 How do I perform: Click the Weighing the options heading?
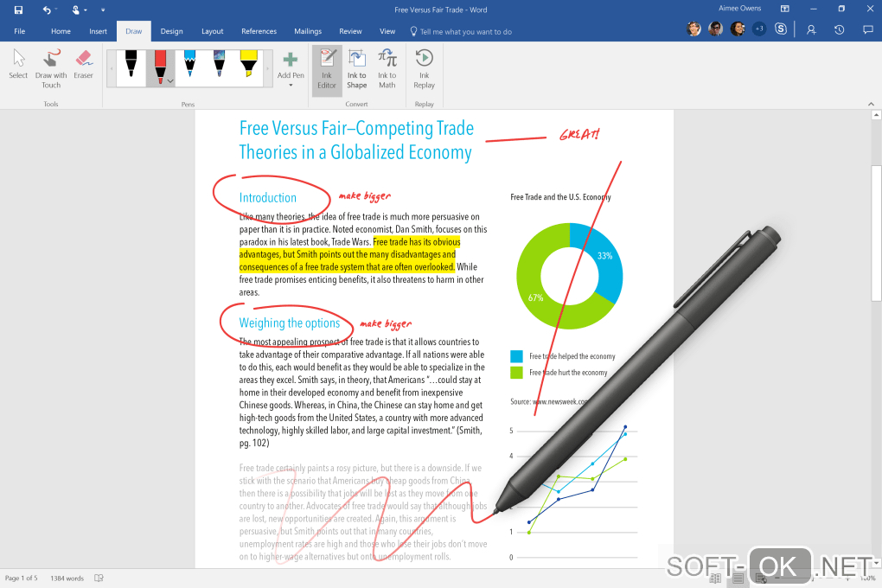pos(290,323)
